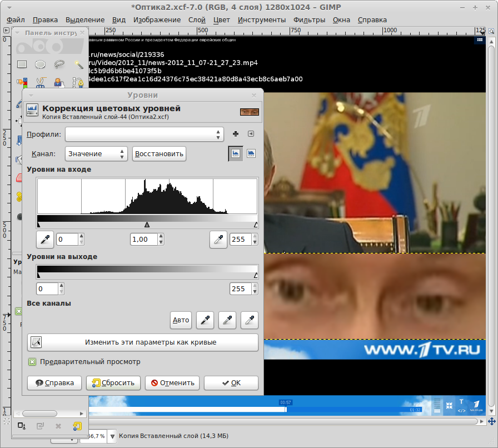This screenshot has height=448, width=498.
Task: Open the Профили presets dropdown
Action: tap(144, 135)
